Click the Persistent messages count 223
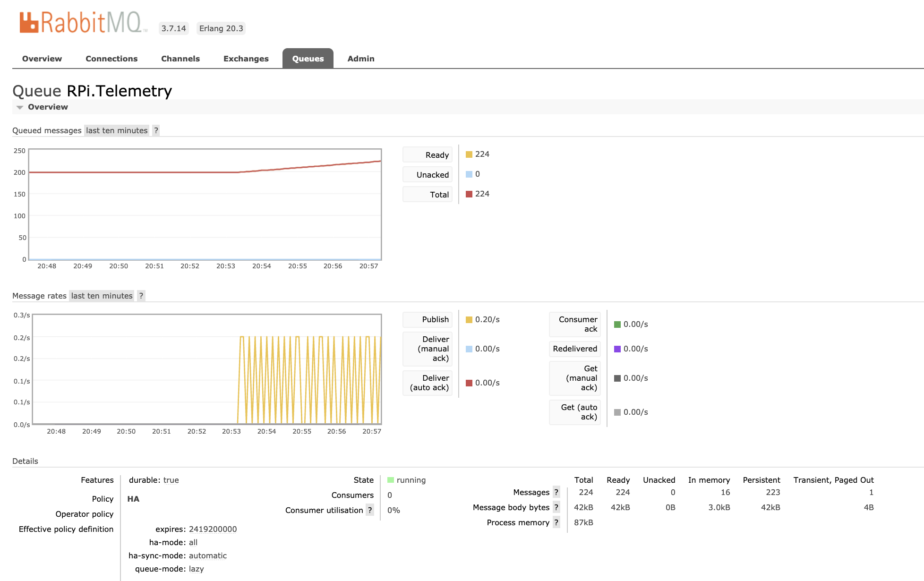 coord(773,492)
